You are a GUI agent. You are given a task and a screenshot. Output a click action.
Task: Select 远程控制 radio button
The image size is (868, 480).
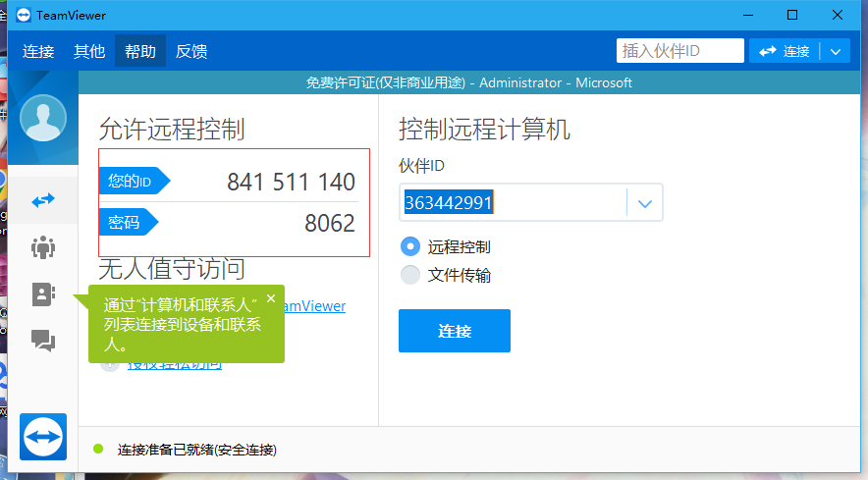tap(410, 246)
